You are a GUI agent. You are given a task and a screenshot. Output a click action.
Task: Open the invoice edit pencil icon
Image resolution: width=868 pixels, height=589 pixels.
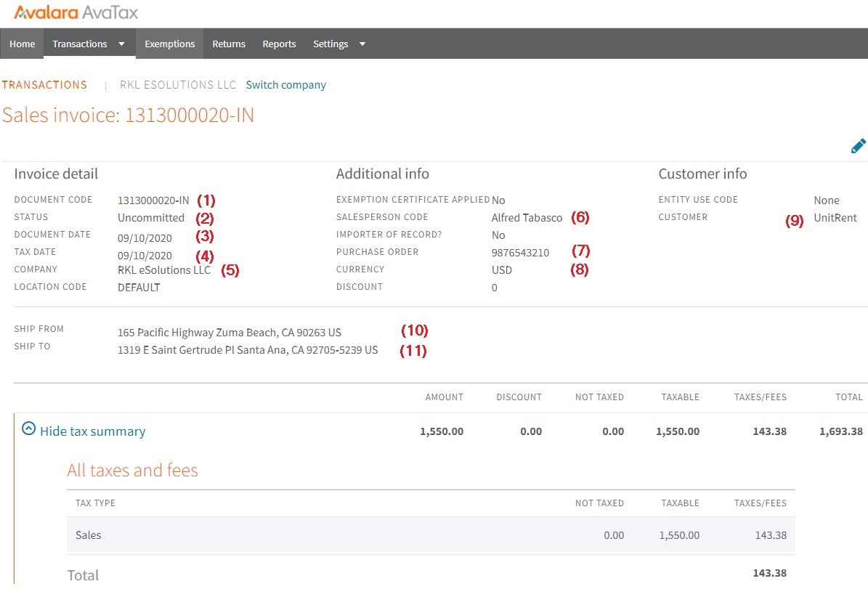[x=858, y=145]
